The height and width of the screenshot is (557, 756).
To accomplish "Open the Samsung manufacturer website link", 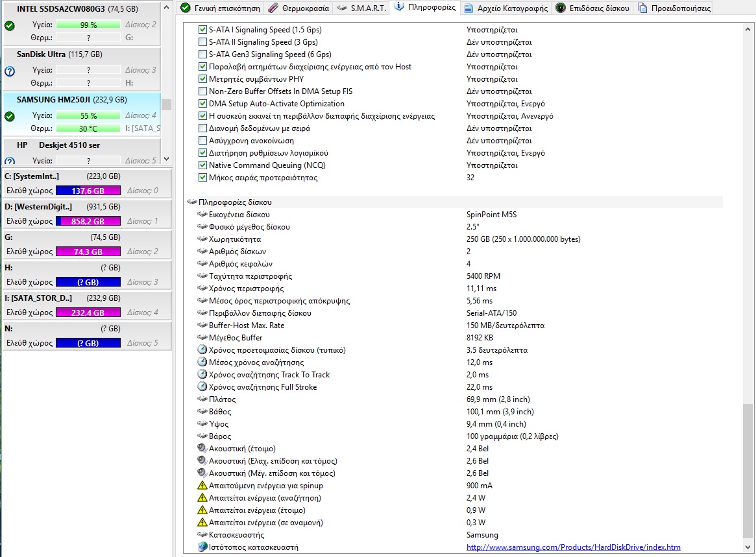I will click(x=573, y=547).
